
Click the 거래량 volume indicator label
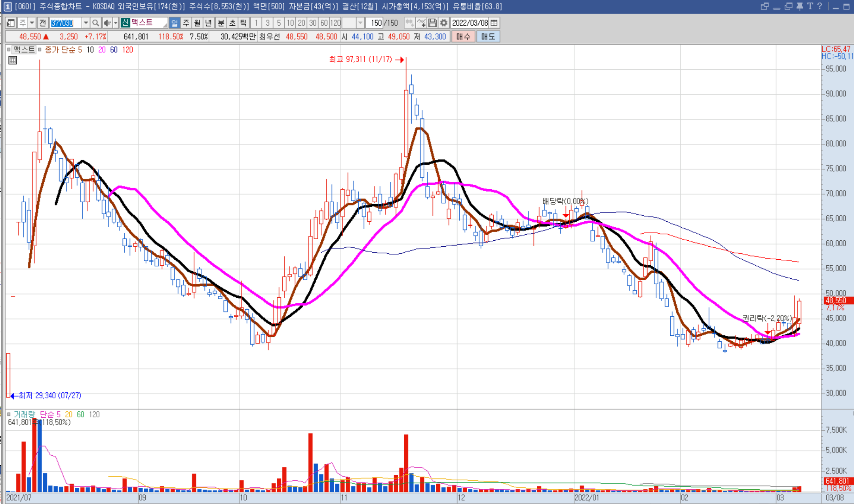[x=24, y=415]
